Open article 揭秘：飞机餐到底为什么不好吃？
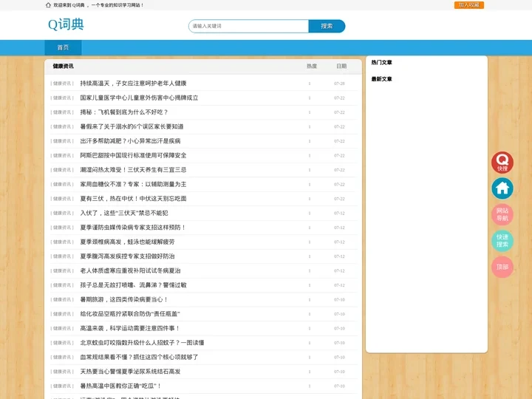The height and width of the screenshot is (399, 532). [x=124, y=112]
